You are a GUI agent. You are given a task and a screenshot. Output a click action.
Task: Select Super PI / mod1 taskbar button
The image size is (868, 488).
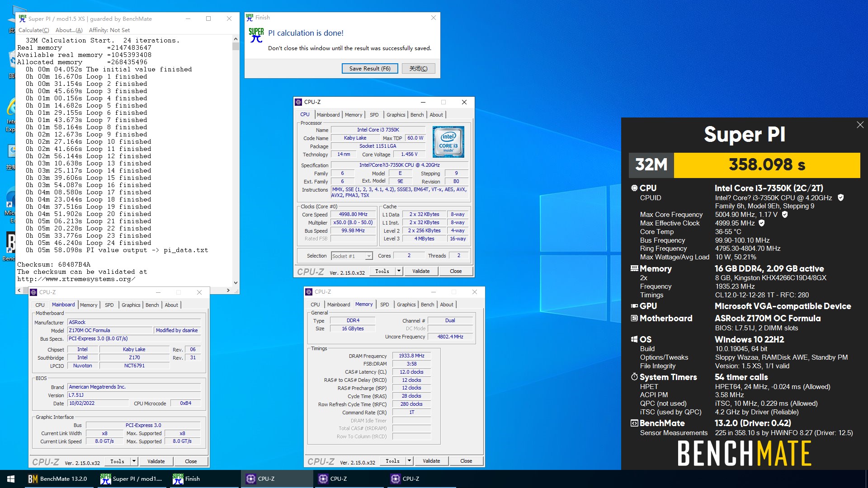click(131, 479)
